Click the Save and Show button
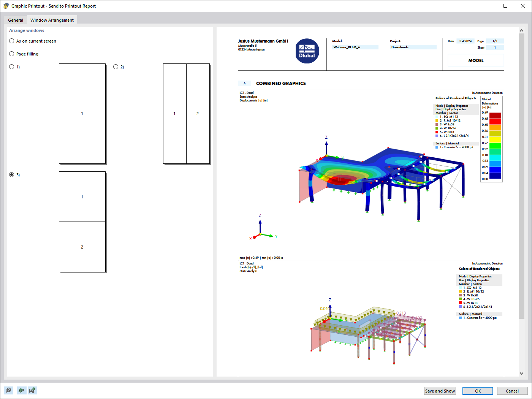 click(x=440, y=391)
